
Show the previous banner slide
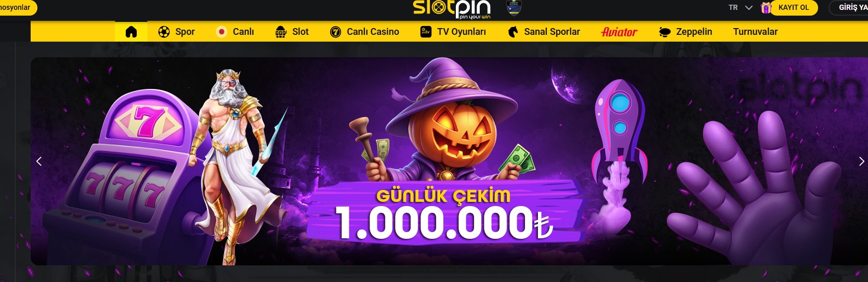[x=39, y=161]
